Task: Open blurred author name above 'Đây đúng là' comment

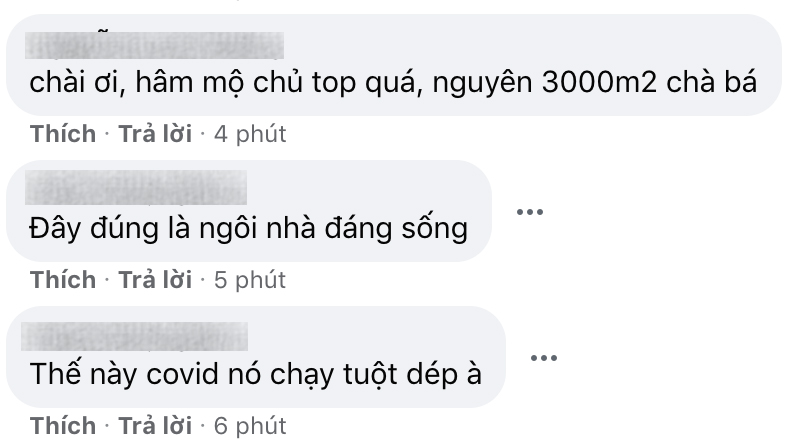Action: click(136, 187)
